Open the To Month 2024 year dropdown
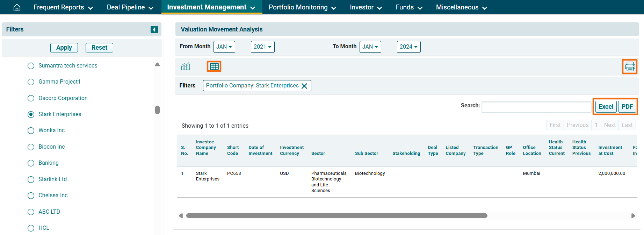644x235 pixels. (x=408, y=47)
